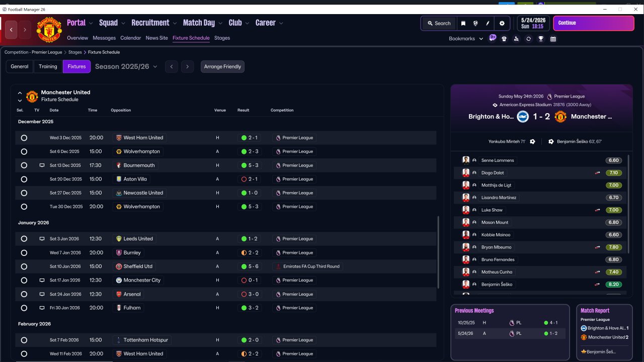Image resolution: width=644 pixels, height=362 pixels.
Task: Click the Search button
Action: (x=439, y=23)
